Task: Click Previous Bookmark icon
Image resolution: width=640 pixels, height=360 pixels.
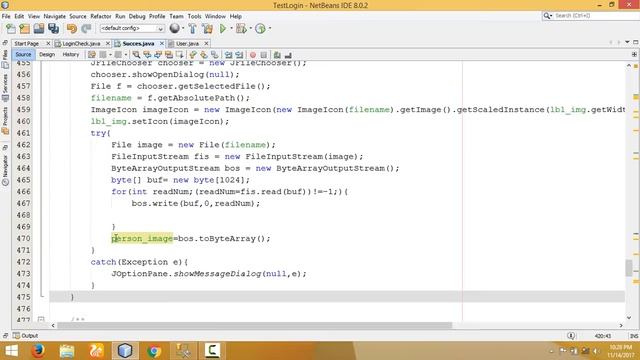Action: pyautogui.click(x=193, y=55)
